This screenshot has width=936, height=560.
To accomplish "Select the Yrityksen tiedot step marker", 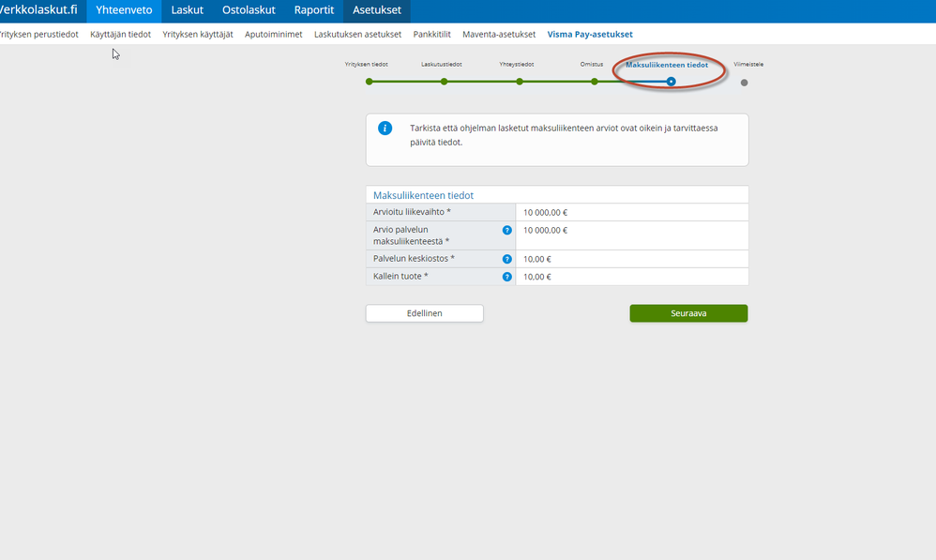I will pos(369,82).
